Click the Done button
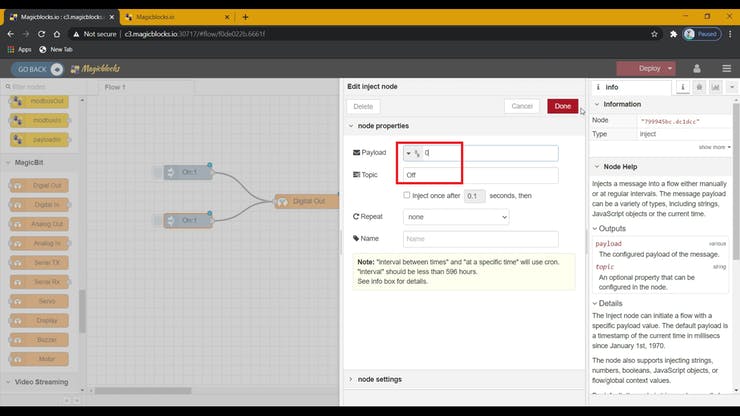 563,106
